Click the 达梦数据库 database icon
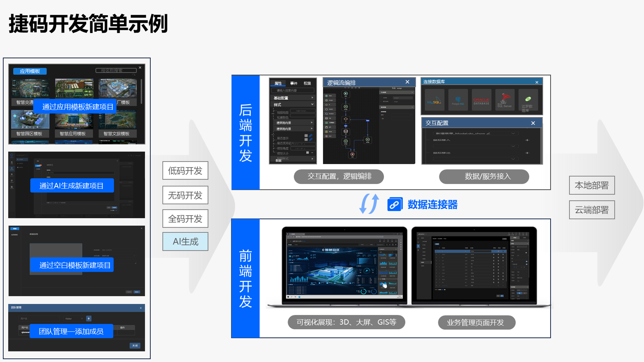The height and width of the screenshot is (362, 644). 528,100
